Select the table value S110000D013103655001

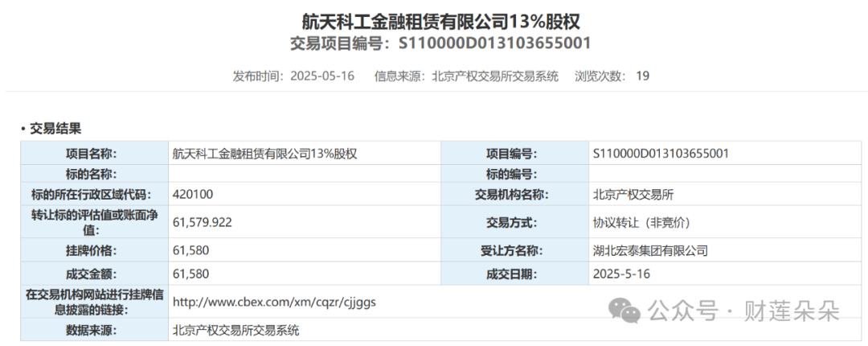tap(661, 154)
